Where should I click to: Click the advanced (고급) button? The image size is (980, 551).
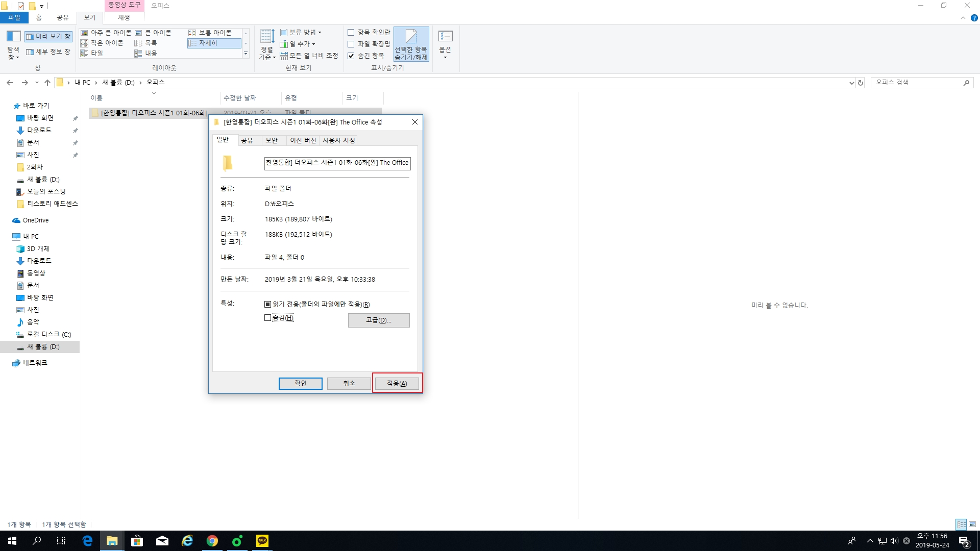pos(378,320)
